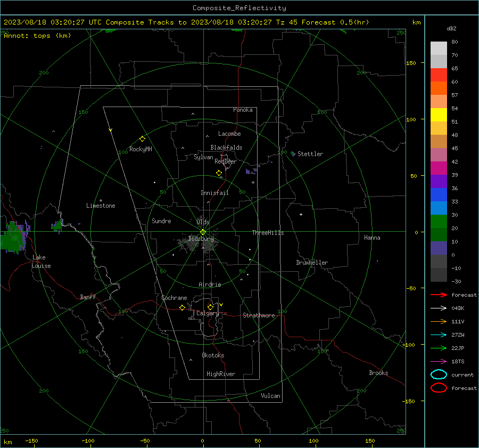Viewport: 479px width, 448px height.
Task: Click the Strathmore label
Action: 259,315
